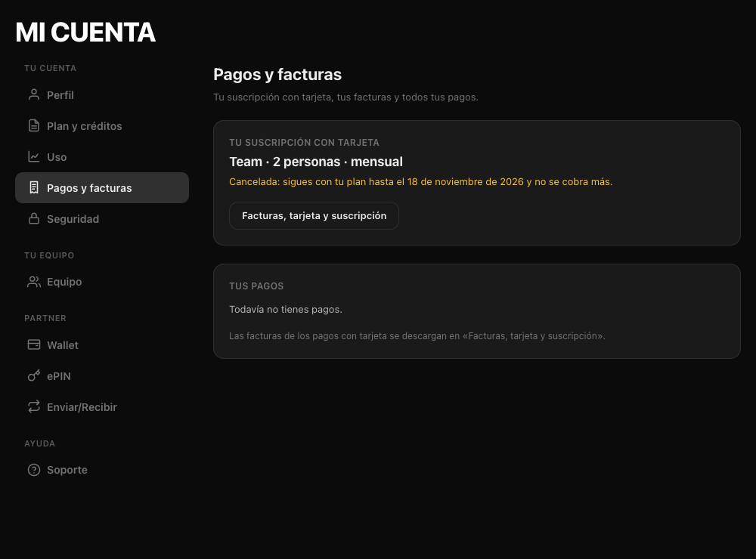Click the TU SUSCRIPCIÓN CON TARJETA label
Viewport: 756px width, 559px height.
click(304, 142)
